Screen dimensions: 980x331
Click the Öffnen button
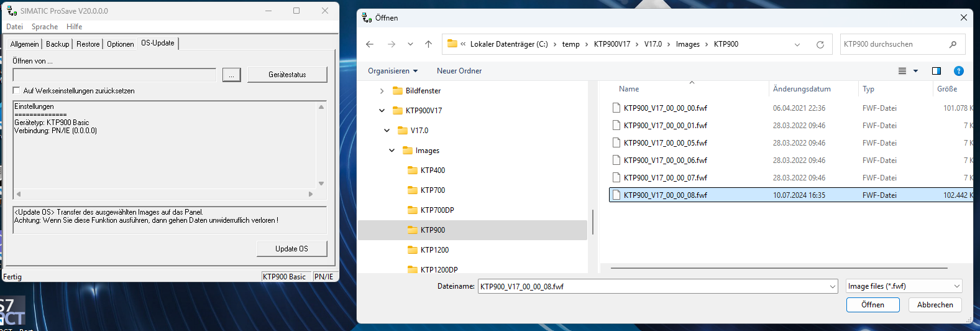(872, 305)
